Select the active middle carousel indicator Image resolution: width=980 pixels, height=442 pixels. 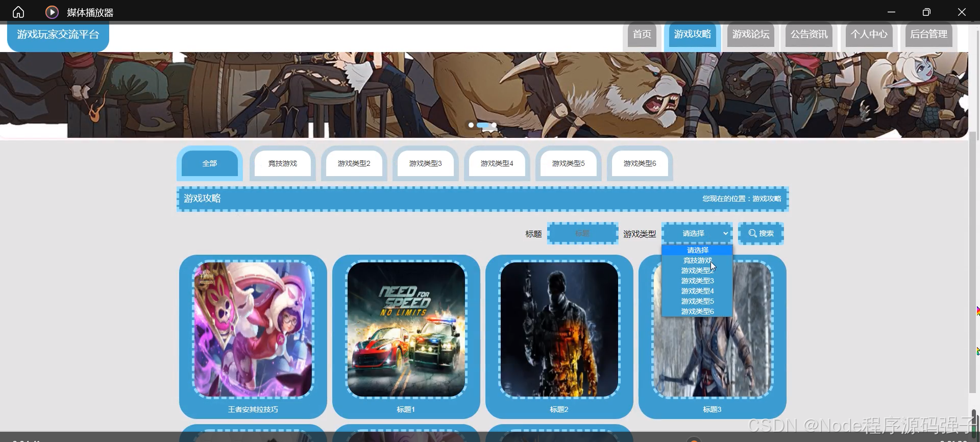[x=483, y=125]
